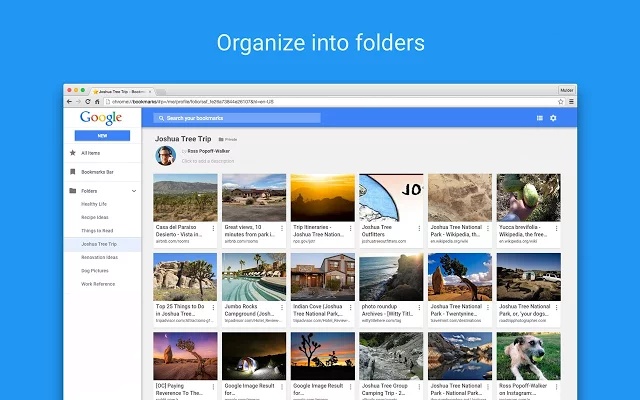Click the profile name button in title bar
Screen dimensions: 640x400
(567, 90)
